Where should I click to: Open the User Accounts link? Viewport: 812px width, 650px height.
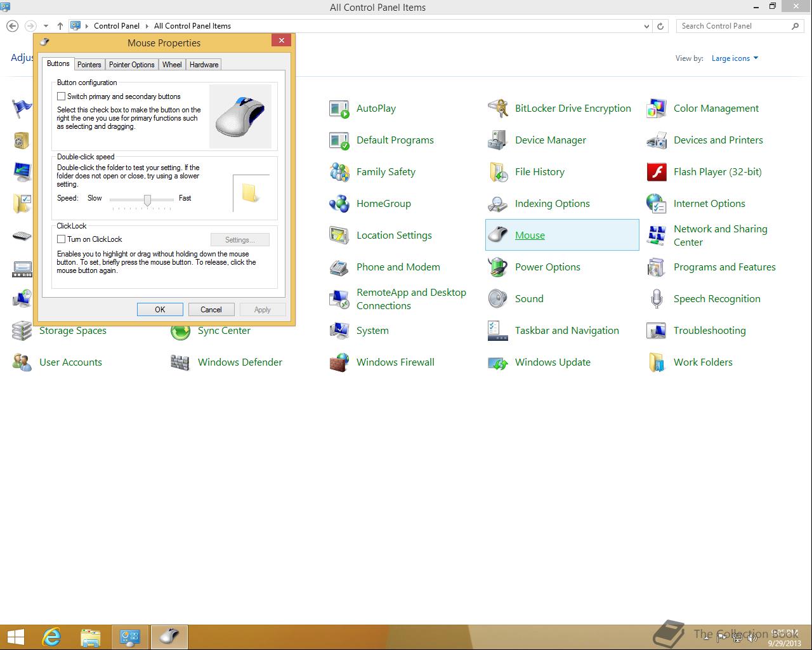click(x=70, y=362)
